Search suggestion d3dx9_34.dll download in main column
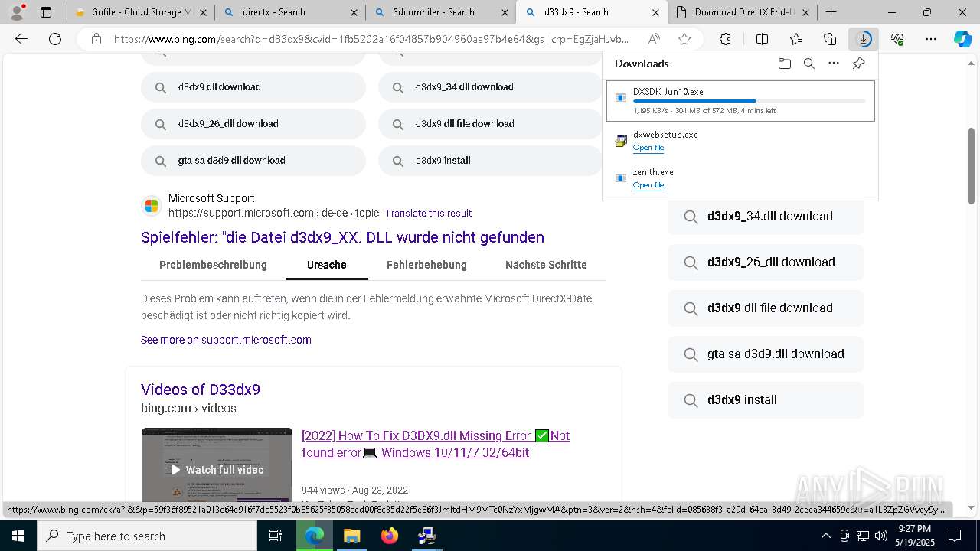 click(x=490, y=87)
